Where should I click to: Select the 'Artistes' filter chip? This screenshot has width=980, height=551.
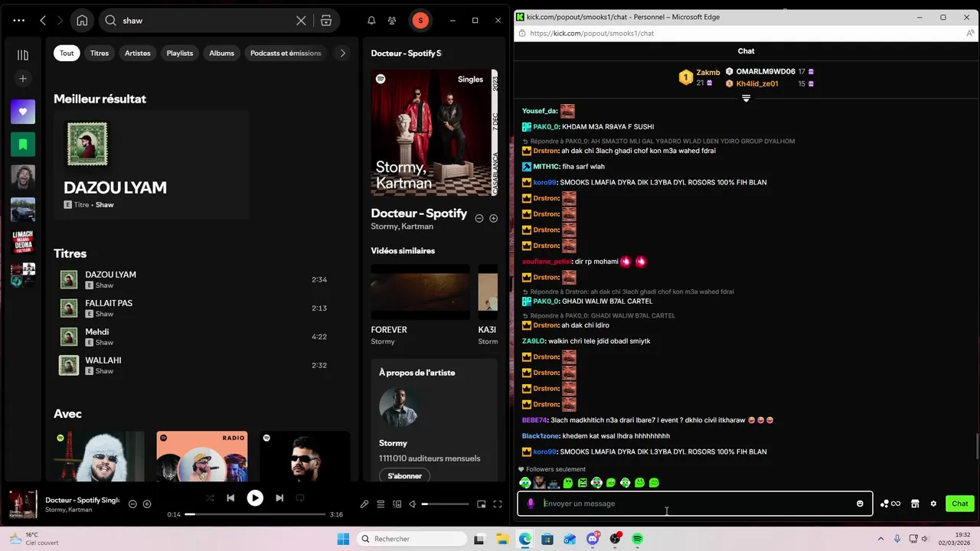138,53
